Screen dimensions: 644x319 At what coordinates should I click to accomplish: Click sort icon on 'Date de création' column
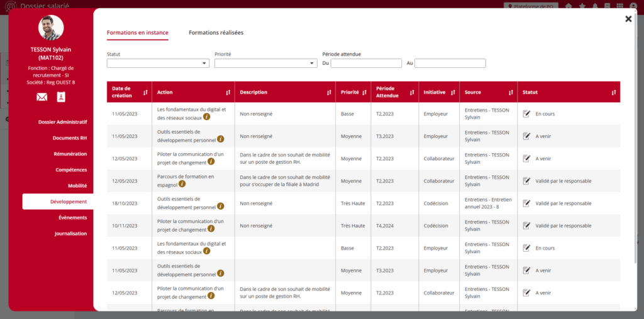tap(145, 92)
